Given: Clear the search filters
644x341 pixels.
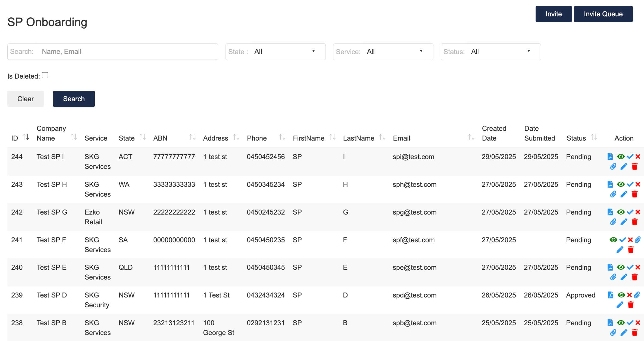Looking at the screenshot, I should [x=26, y=99].
